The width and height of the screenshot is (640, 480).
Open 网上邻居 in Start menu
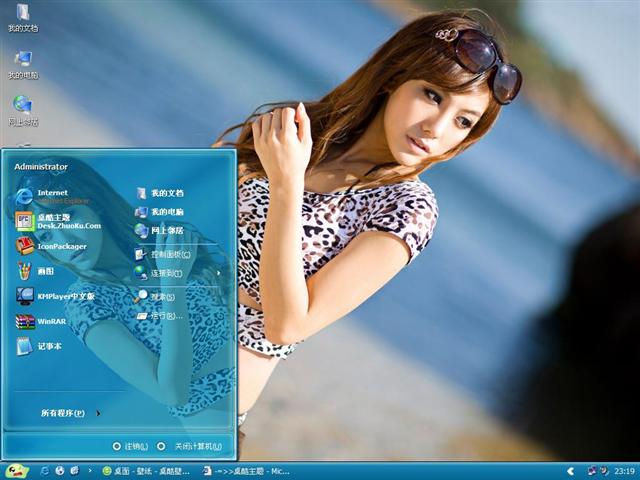[160, 231]
